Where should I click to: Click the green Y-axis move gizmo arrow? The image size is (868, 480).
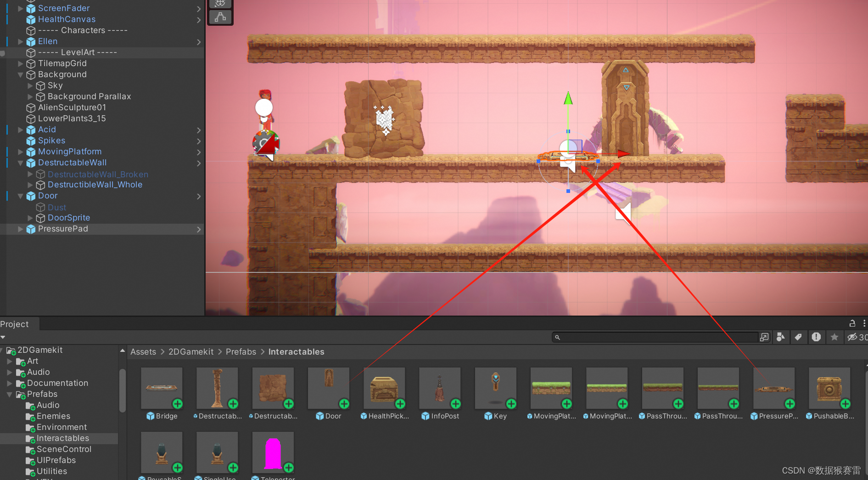568,98
